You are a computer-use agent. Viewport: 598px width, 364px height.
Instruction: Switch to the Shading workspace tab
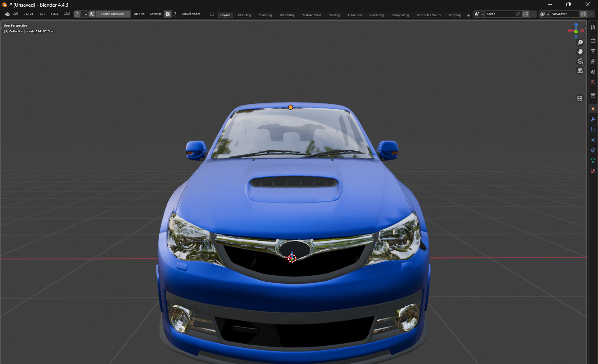point(334,15)
